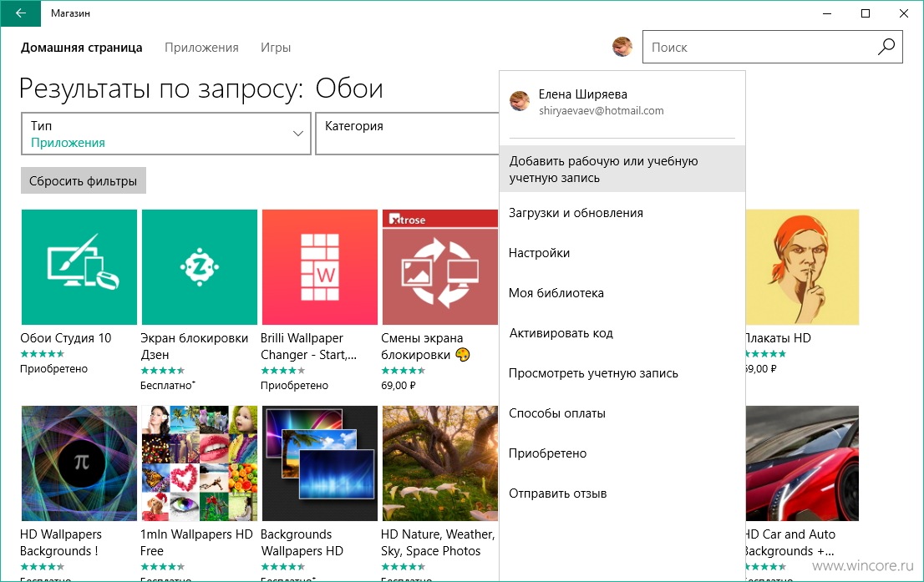The image size is (924, 582).
Task: Click the Обои Студия 10 title
Action: click(x=65, y=337)
